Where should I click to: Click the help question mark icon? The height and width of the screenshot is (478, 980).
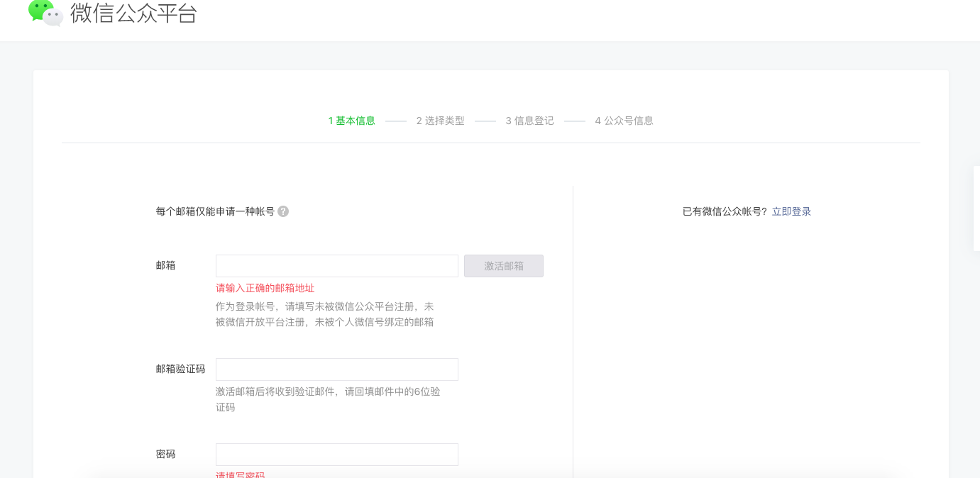[283, 211]
